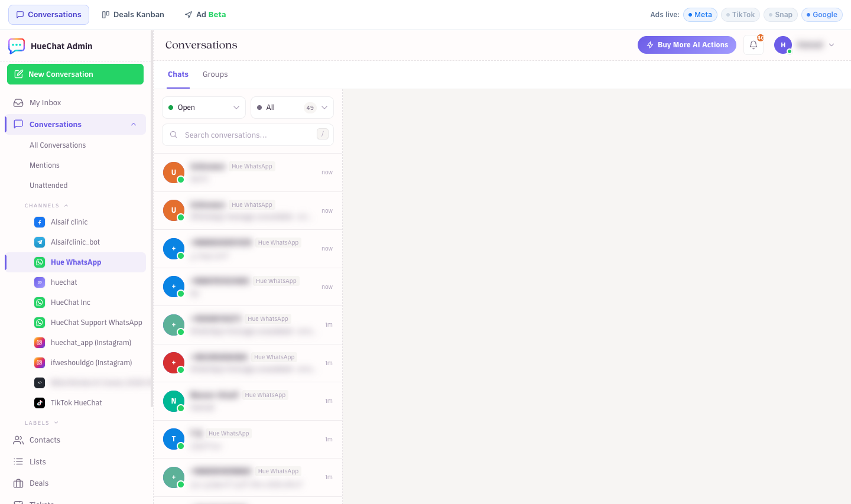Open the Alsaif clinic Facebook channel icon
This screenshot has width=851, height=504.
pyautogui.click(x=40, y=222)
